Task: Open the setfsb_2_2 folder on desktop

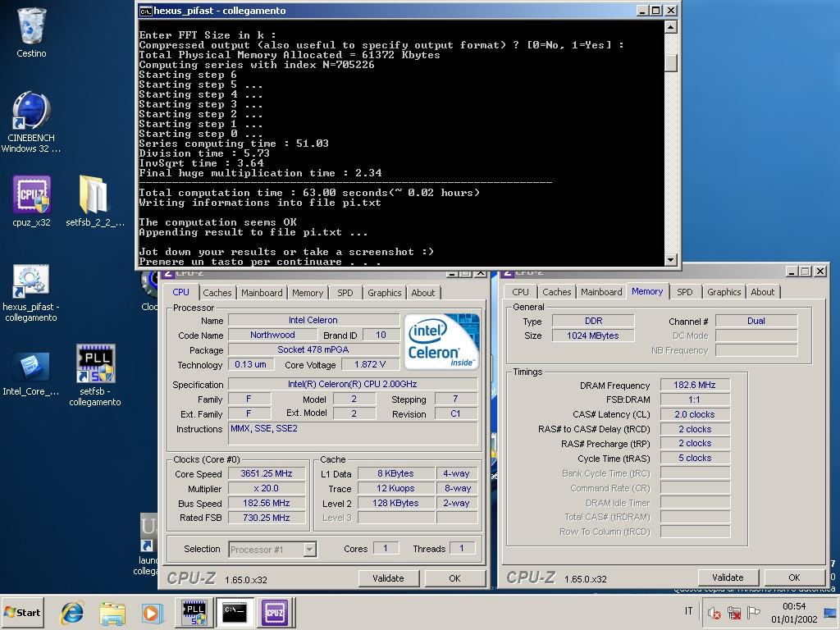Action: pyautogui.click(x=95, y=201)
